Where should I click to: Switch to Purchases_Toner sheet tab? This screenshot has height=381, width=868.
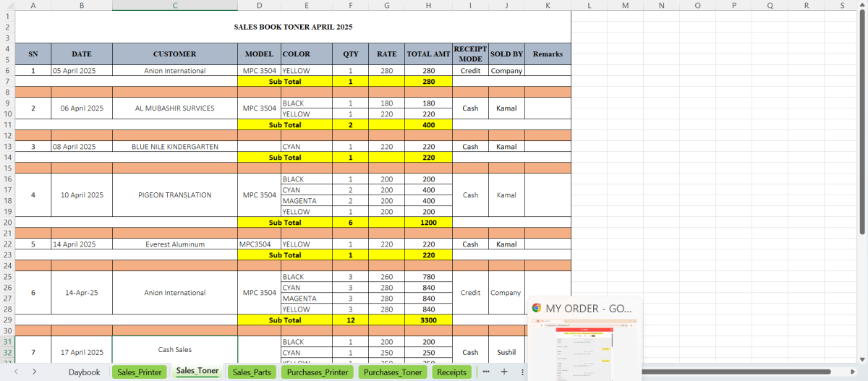393,372
